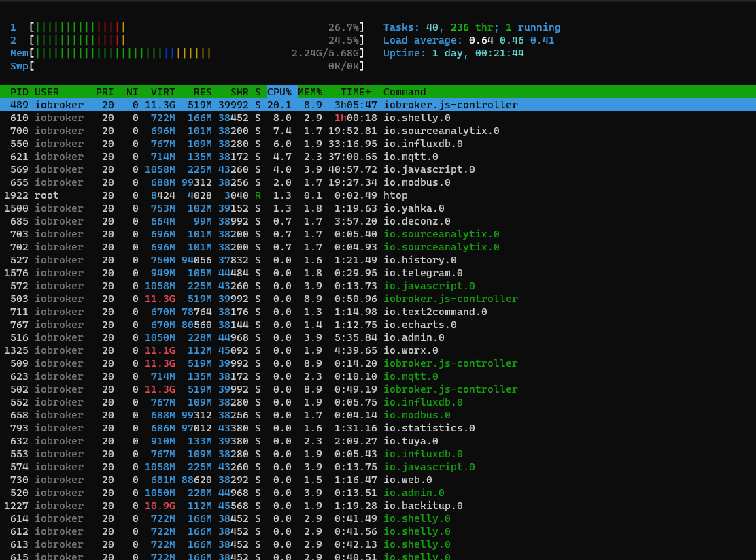This screenshot has width=756, height=560.
Task: Select PID 502 iobroker.js-controller thread
Action: click(378, 389)
